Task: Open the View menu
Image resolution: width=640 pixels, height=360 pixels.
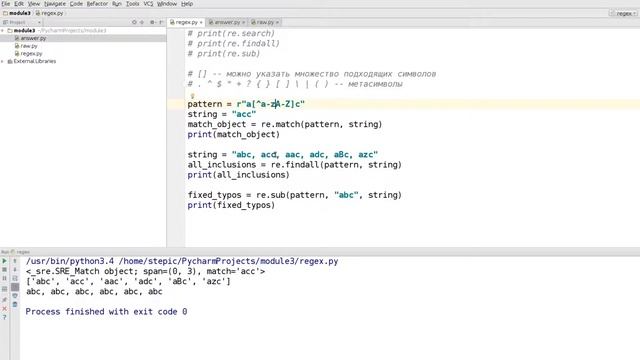Action: [33, 4]
